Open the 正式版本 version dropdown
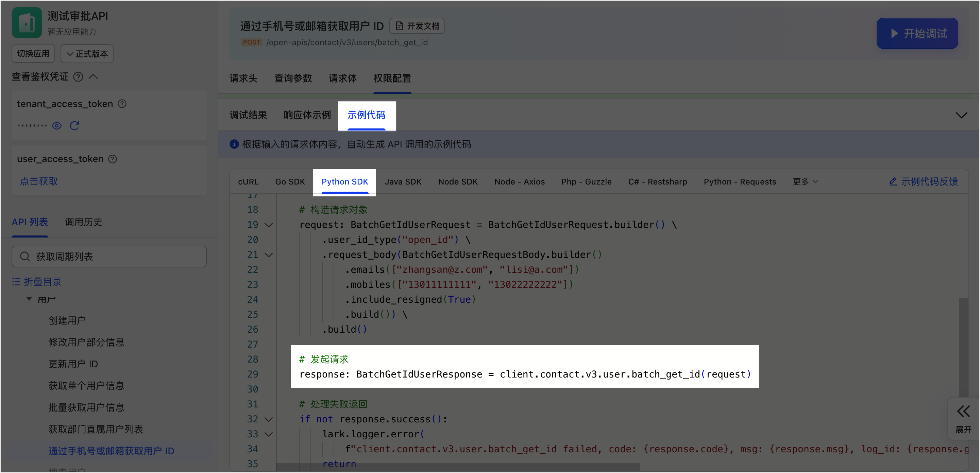This screenshot has height=473, width=980. [x=87, y=54]
